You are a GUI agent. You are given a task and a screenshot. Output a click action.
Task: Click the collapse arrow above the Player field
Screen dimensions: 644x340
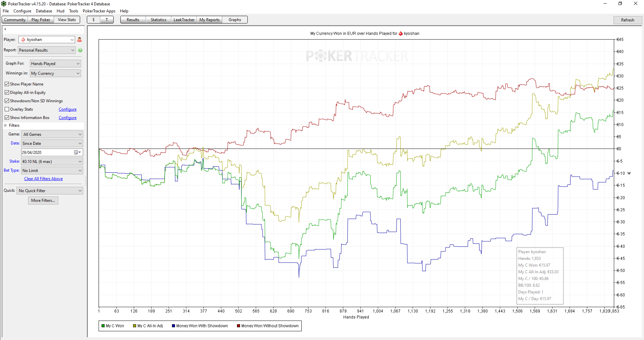(5, 29)
